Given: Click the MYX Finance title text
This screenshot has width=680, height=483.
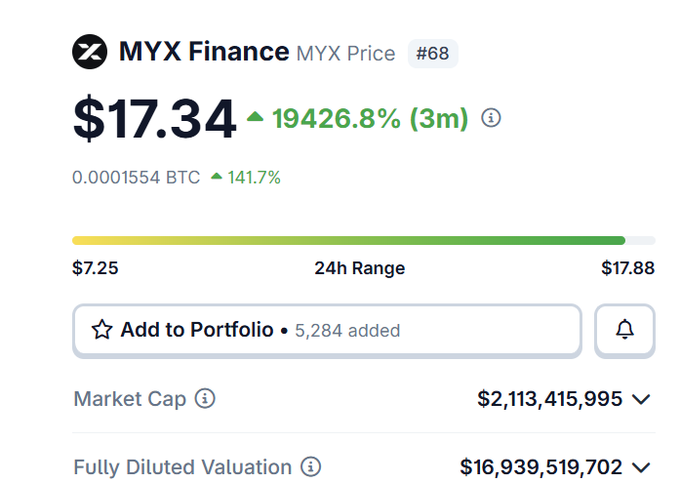Looking at the screenshot, I should 204,52.
